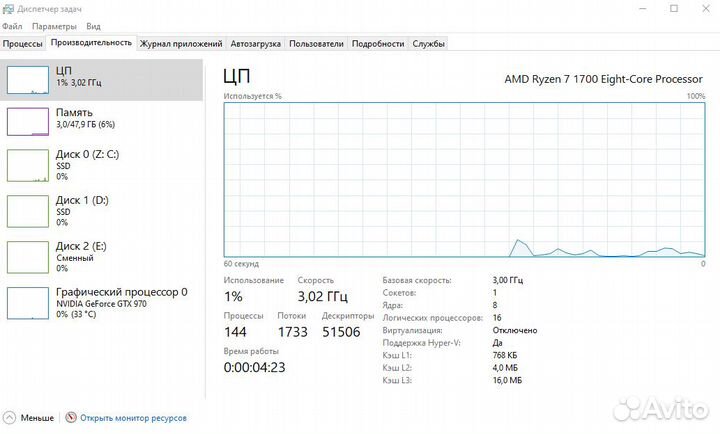Click the Меньше label
The width and height of the screenshot is (720, 434).
coord(37,418)
